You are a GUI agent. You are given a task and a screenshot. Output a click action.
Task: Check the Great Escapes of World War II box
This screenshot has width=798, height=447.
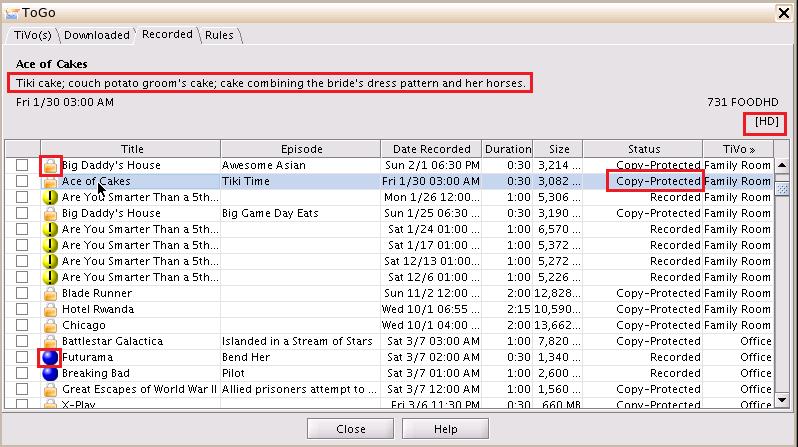click(22, 389)
